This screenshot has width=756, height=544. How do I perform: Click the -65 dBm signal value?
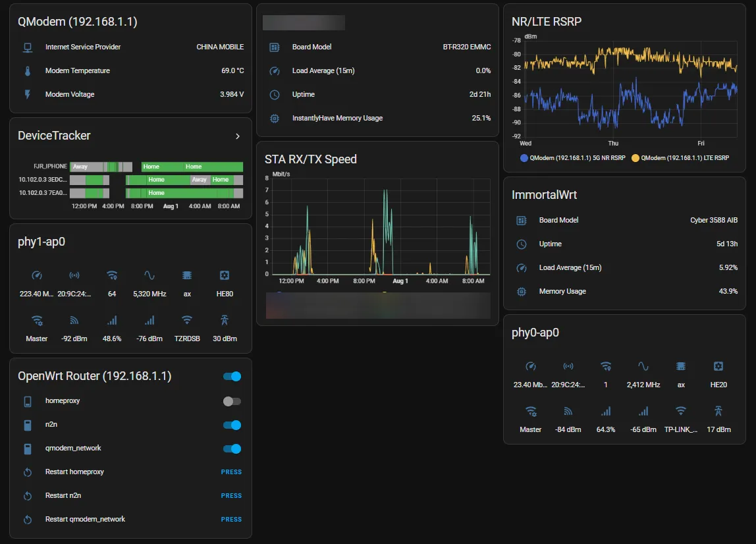click(643, 429)
